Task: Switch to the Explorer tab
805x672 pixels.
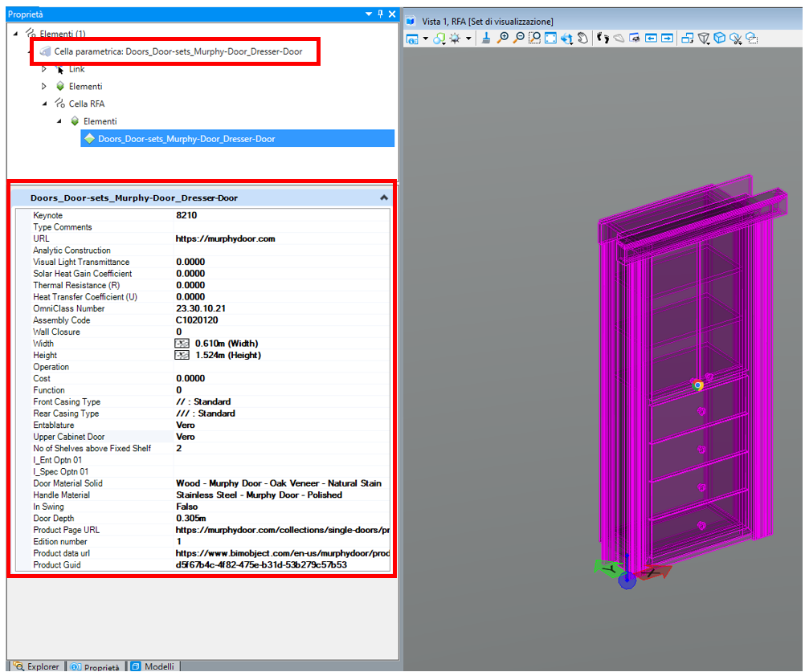Action: tap(37, 666)
